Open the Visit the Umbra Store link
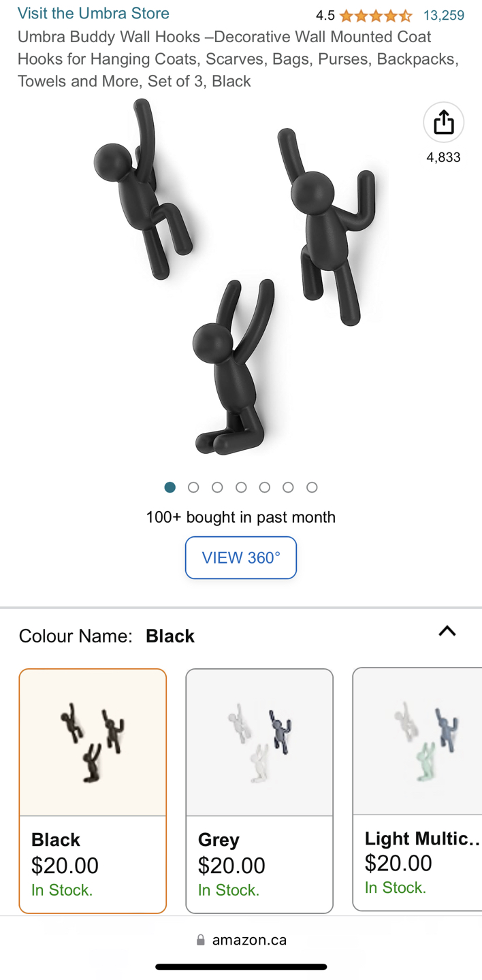The height and width of the screenshot is (980, 482). (x=93, y=13)
